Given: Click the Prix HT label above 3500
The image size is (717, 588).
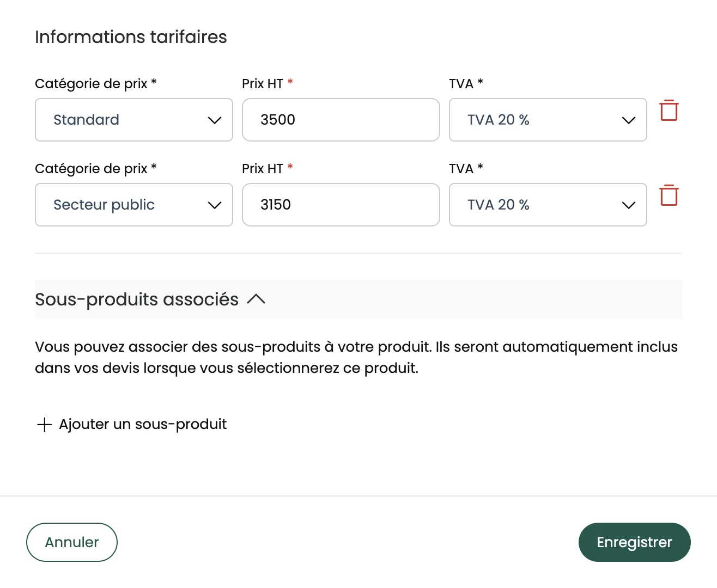Looking at the screenshot, I should pos(268,84).
